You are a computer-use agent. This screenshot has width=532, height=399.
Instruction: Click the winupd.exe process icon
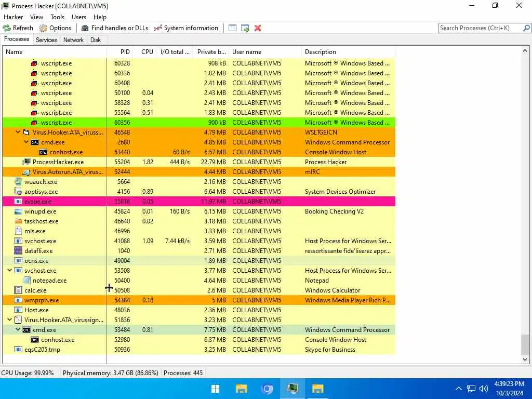[18, 211]
